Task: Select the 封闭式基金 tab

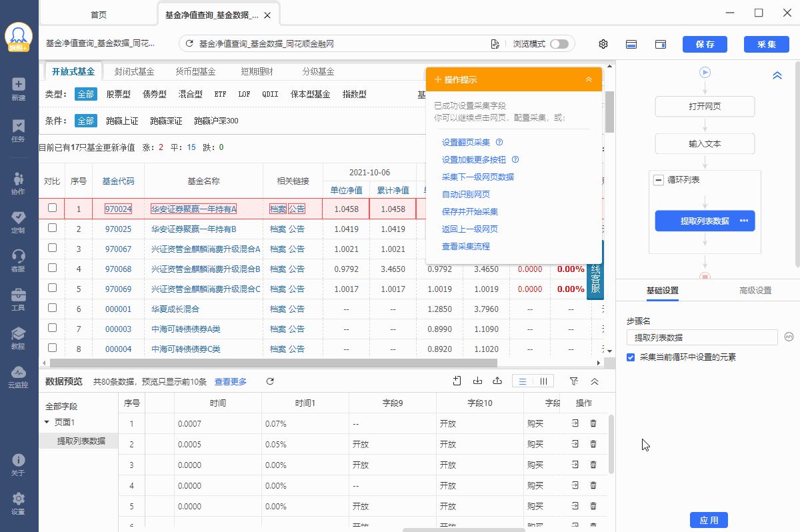Action: click(x=134, y=71)
